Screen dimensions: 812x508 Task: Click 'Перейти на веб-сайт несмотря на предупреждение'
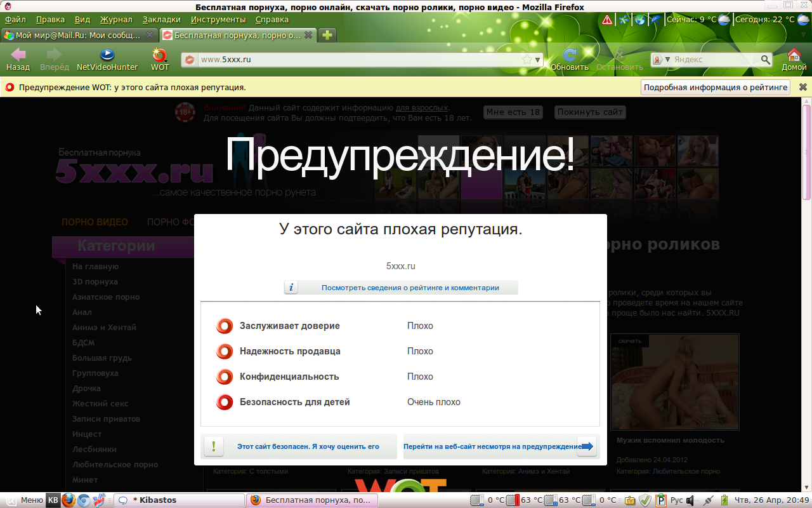tap(502, 446)
